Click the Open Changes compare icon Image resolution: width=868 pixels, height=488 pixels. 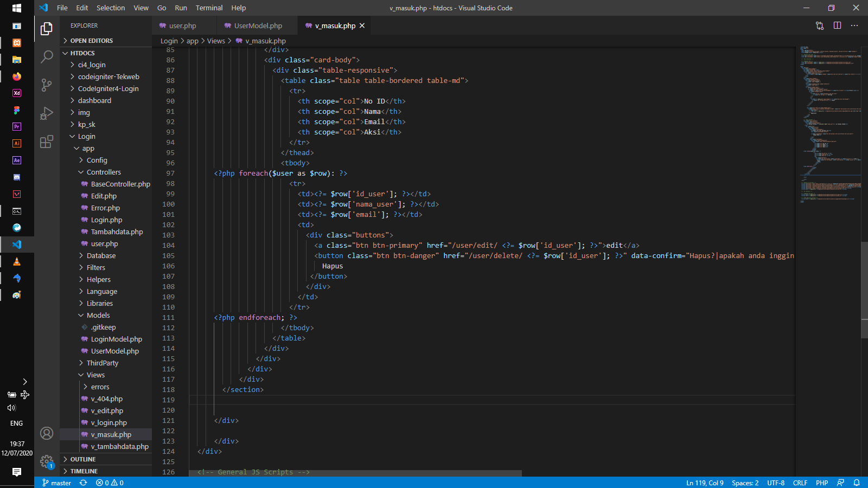point(820,25)
